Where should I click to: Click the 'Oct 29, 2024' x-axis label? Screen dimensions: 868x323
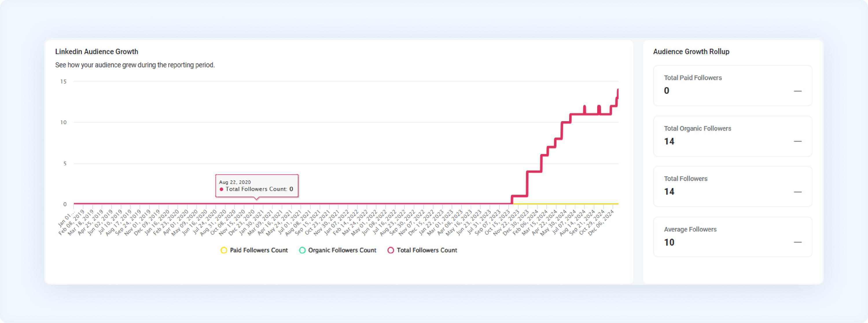click(x=592, y=222)
